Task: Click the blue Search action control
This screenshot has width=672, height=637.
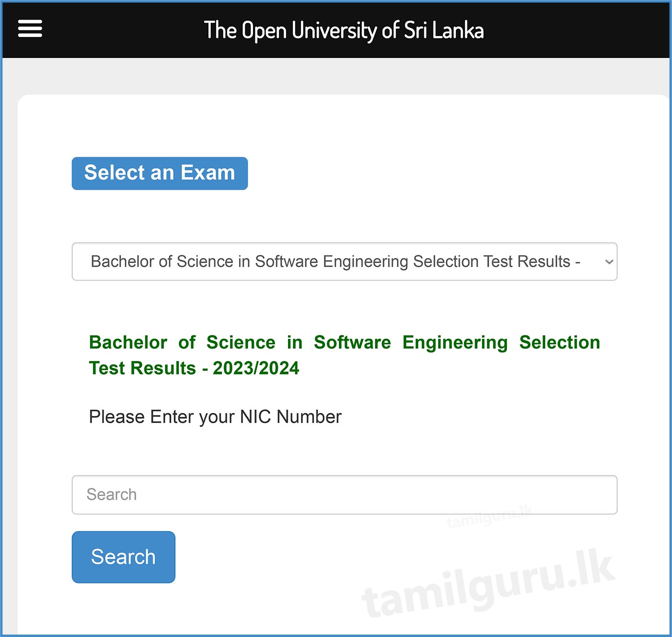Action: click(123, 556)
